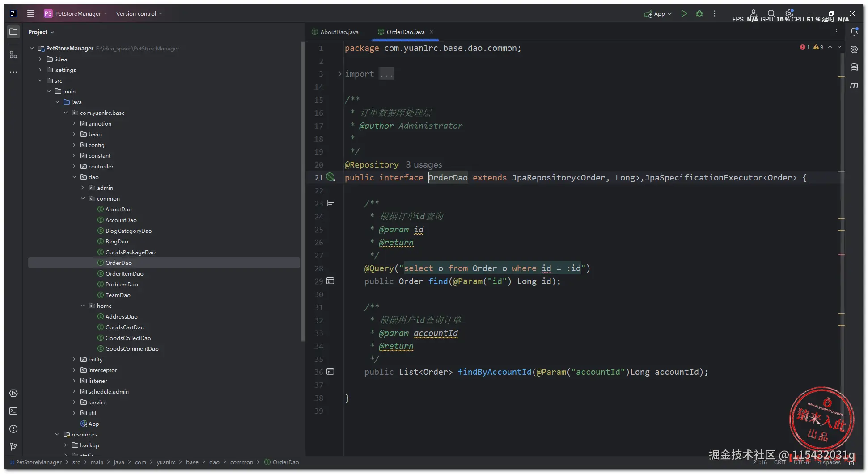Open the Problems tool window
This screenshot has height=474, width=868.
13,429
